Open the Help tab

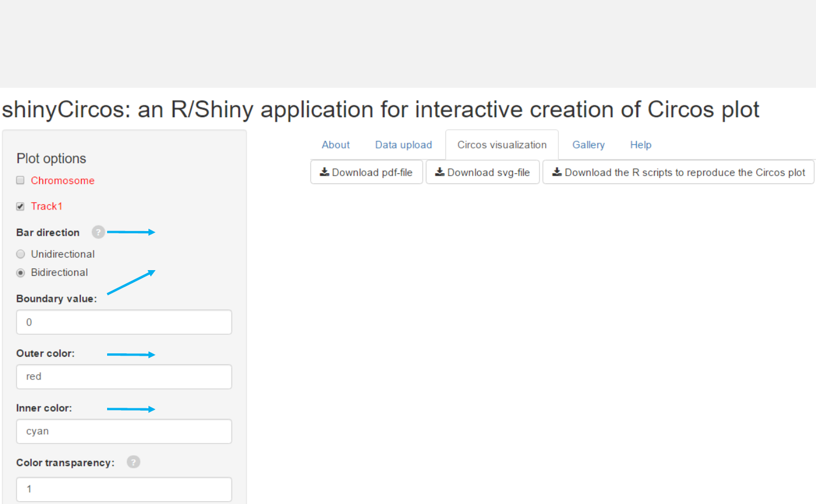tap(641, 145)
